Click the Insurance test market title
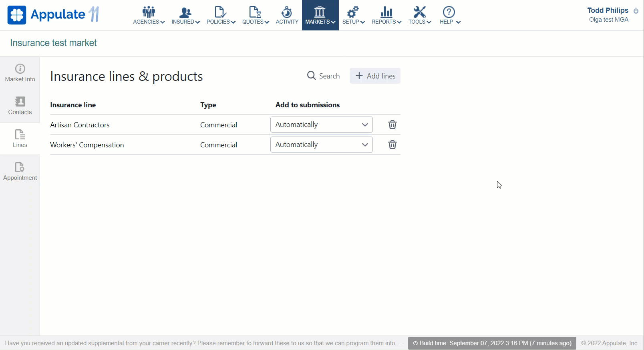The height and width of the screenshot is (350, 644). pyautogui.click(x=53, y=43)
